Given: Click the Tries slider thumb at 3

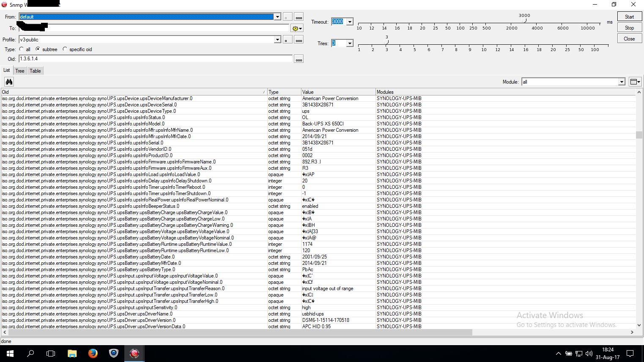Looking at the screenshot, I should [386, 42].
